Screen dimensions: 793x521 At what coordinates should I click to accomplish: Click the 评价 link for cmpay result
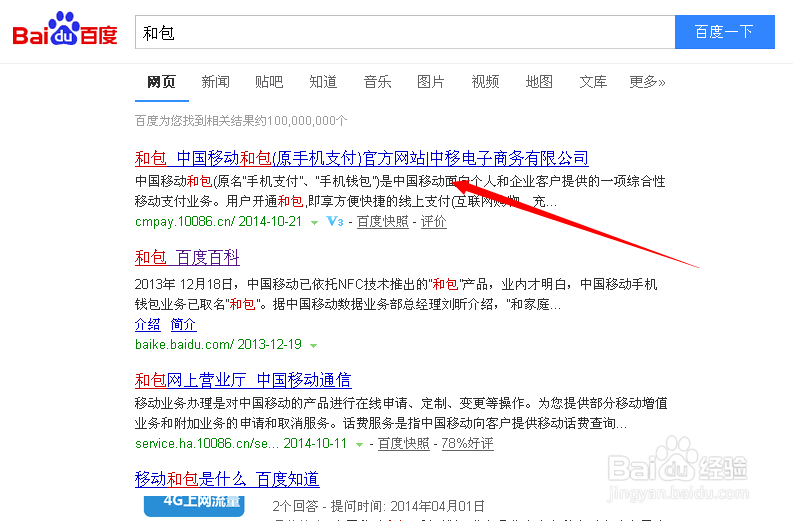point(433,222)
